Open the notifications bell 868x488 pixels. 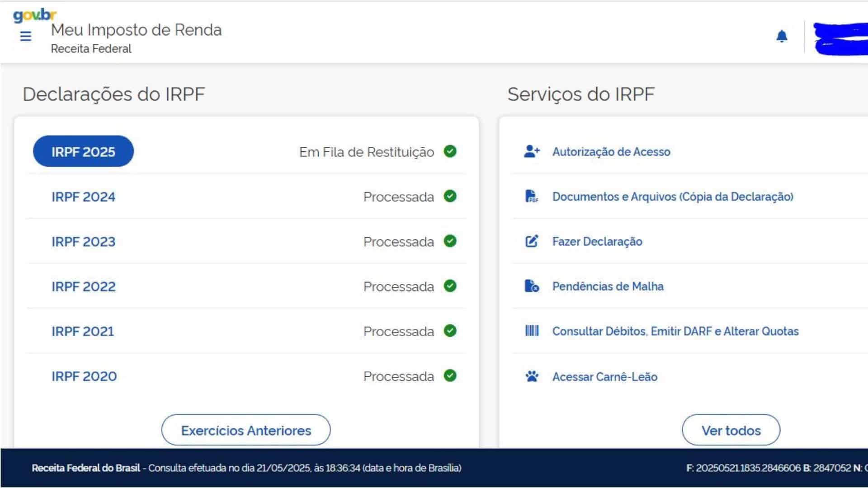pyautogui.click(x=782, y=36)
